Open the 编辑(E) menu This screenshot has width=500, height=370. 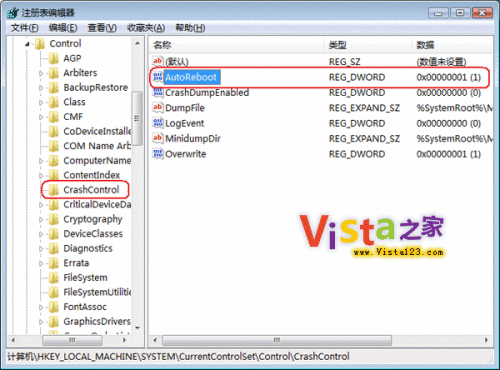pyautogui.click(x=63, y=28)
